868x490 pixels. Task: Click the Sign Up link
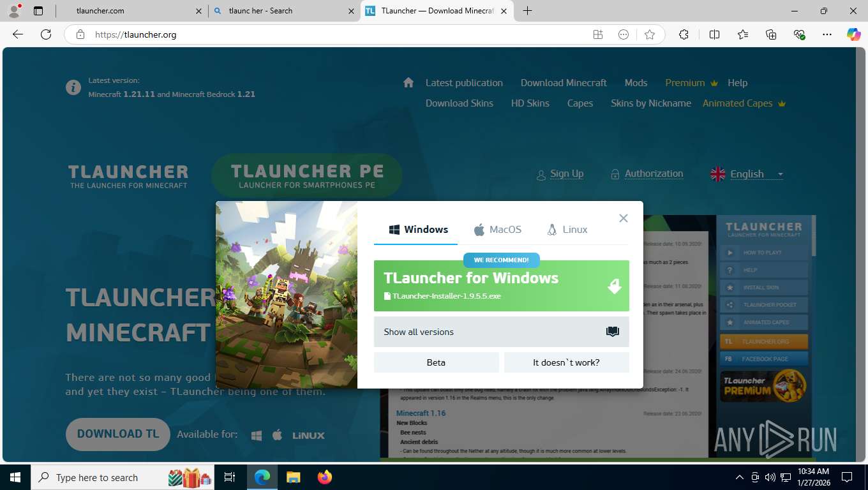[567, 174]
